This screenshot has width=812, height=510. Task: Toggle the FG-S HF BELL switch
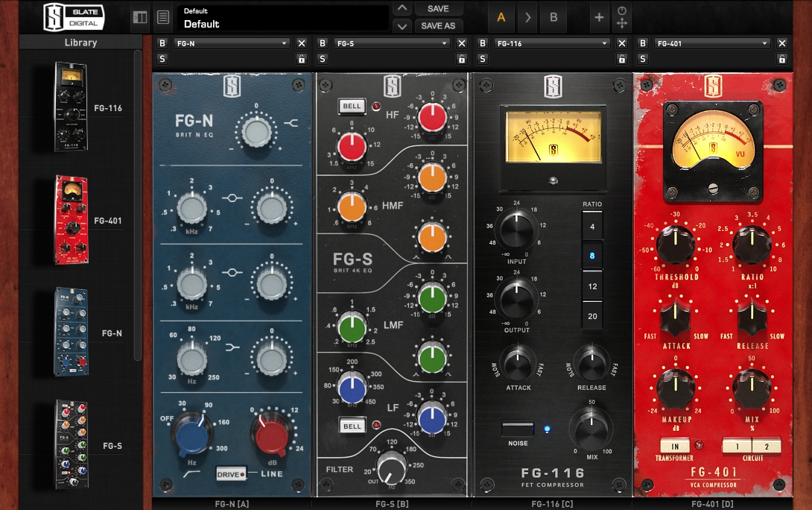pos(352,106)
